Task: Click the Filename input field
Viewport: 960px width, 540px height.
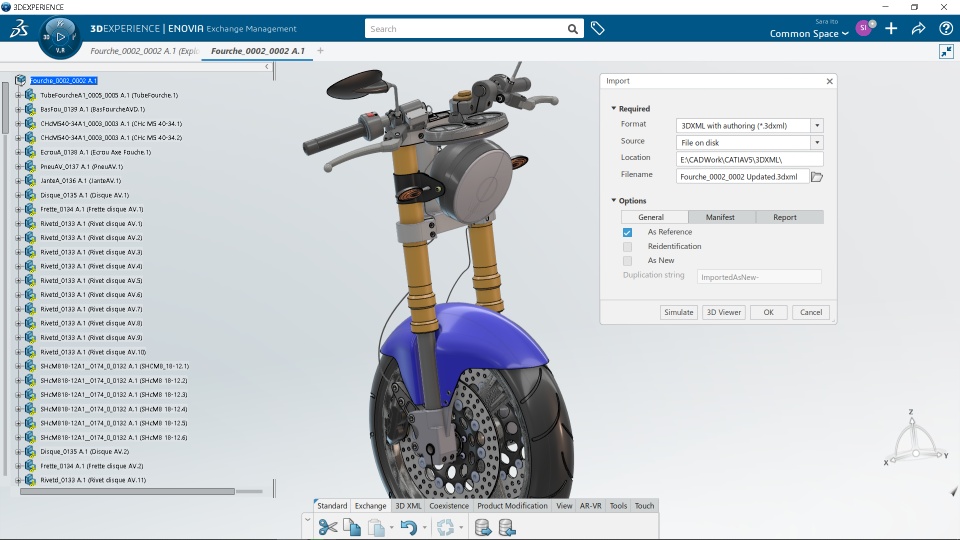Action: [x=742, y=177]
